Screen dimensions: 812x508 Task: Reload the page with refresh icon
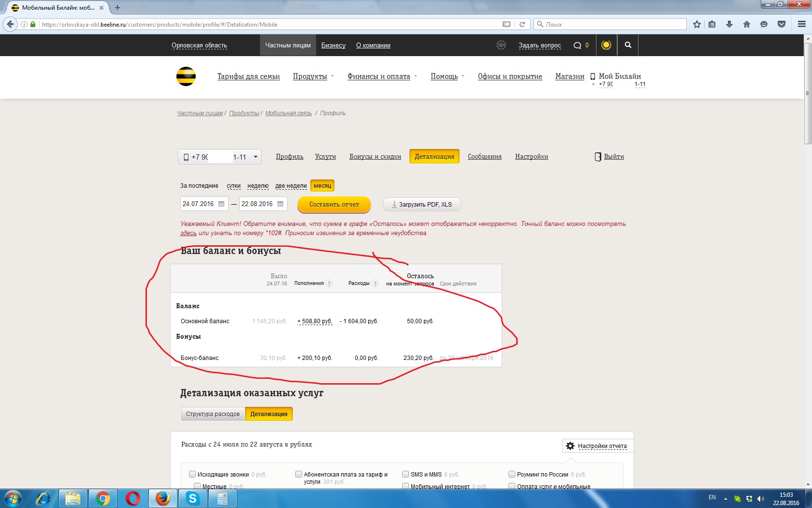522,24
